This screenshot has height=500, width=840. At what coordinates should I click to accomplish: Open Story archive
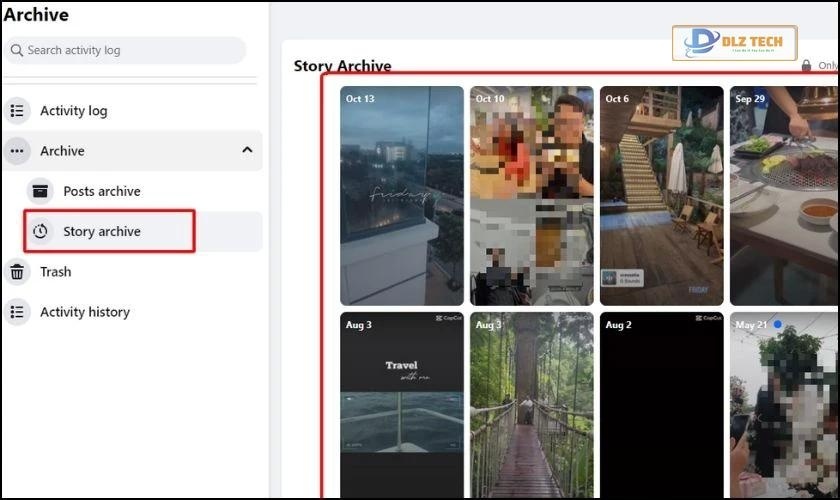(x=144, y=232)
